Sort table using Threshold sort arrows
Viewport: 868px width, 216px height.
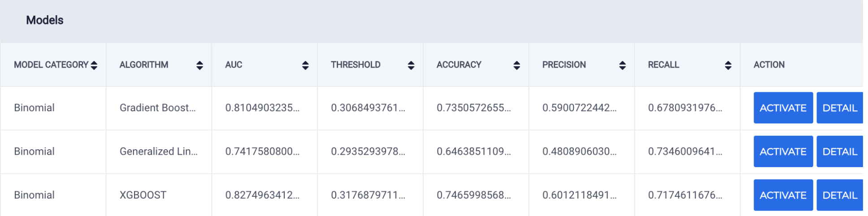pyautogui.click(x=411, y=65)
